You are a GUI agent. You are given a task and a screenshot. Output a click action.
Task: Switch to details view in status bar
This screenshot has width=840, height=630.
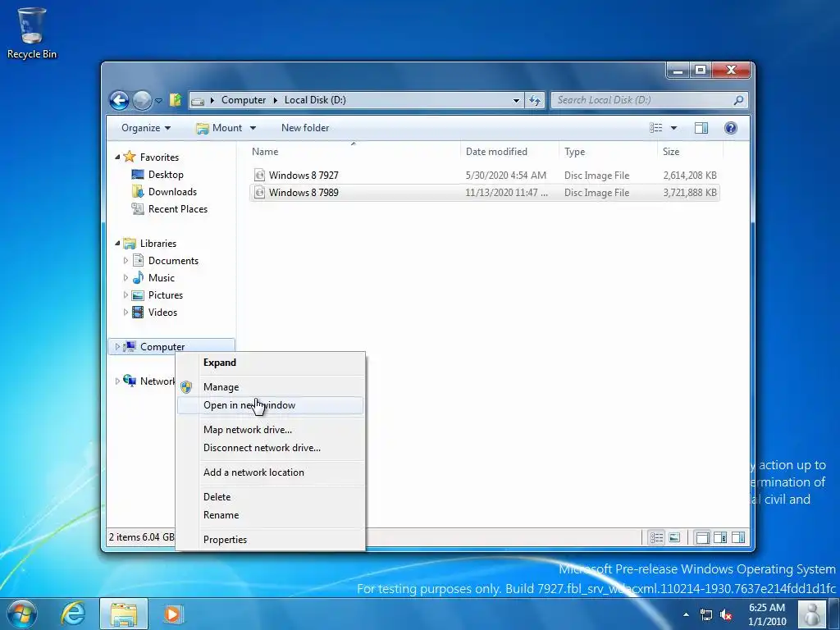[x=656, y=537]
